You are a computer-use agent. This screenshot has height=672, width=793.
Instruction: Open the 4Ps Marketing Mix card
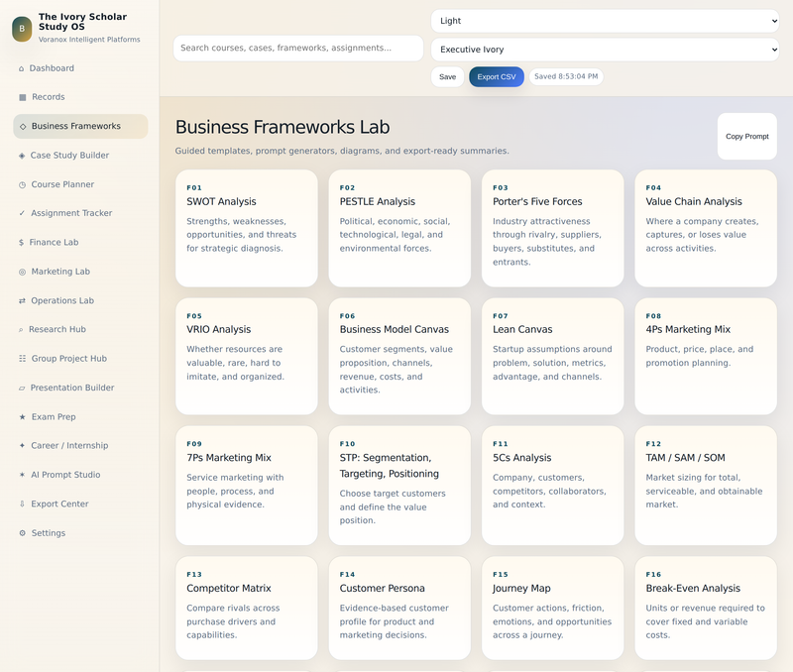coord(706,357)
